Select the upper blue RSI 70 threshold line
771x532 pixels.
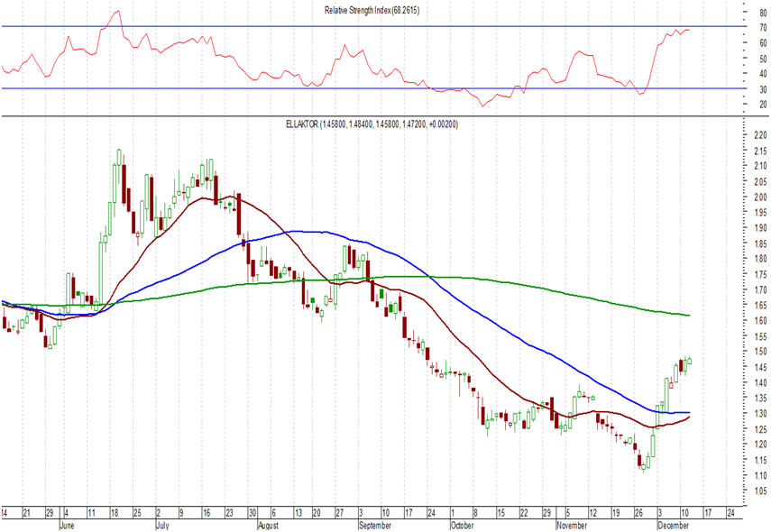click(x=372, y=26)
